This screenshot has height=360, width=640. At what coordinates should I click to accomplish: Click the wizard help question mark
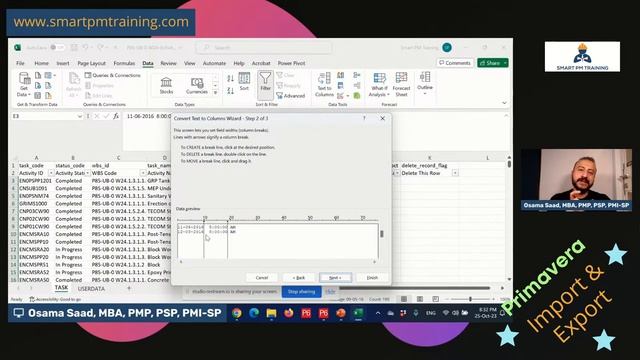[x=364, y=118]
